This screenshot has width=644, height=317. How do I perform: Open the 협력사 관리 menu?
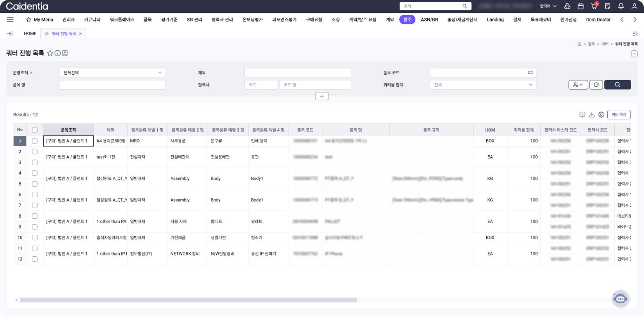pos(222,19)
